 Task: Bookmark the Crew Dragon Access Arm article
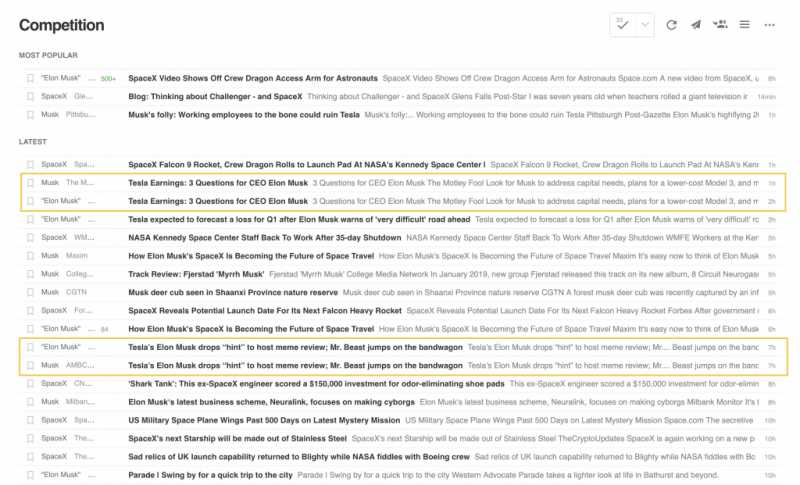coord(30,78)
